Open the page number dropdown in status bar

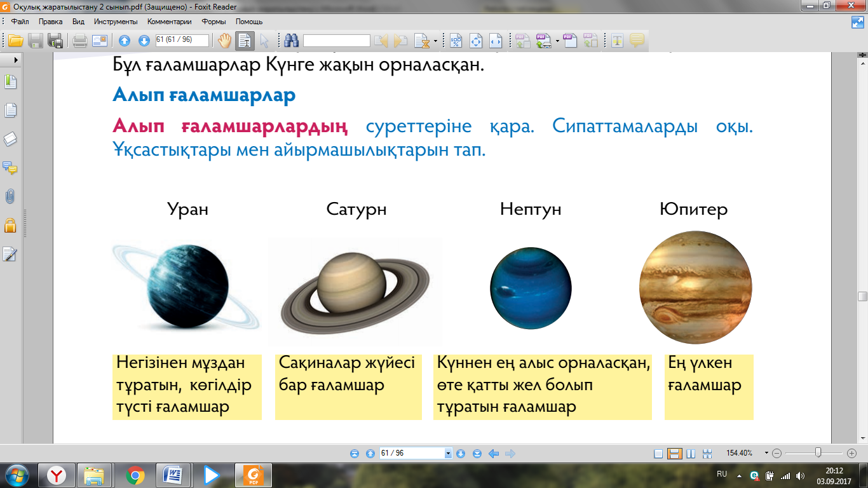pos(448,454)
